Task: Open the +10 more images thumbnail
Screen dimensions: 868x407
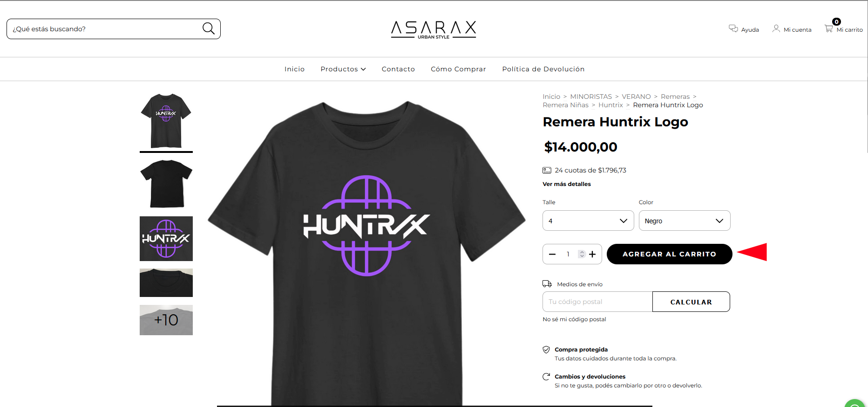Action: coord(166,320)
